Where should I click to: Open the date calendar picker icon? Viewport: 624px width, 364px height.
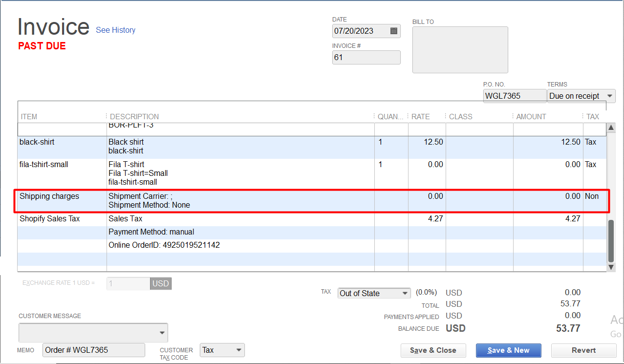coord(394,31)
